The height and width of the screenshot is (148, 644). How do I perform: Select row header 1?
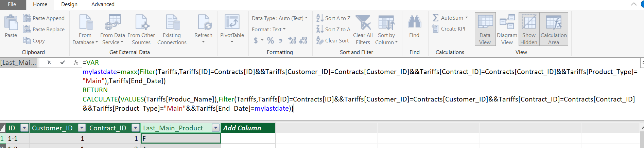tap(3, 138)
